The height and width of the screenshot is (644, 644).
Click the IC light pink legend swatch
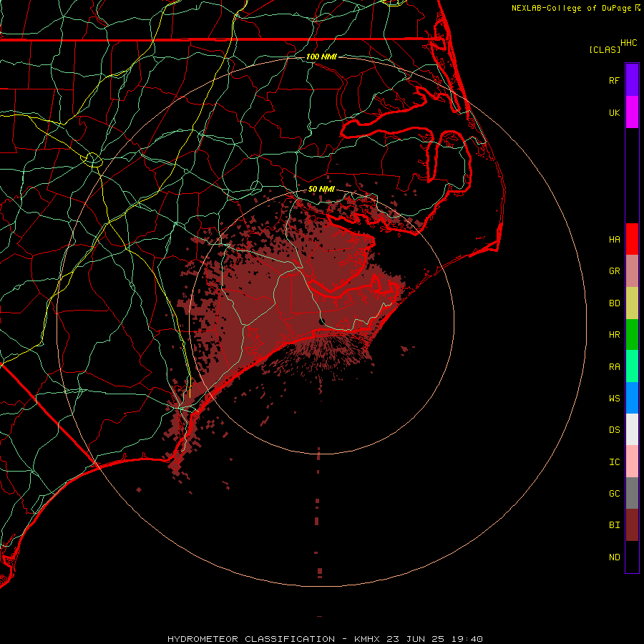(x=632, y=462)
